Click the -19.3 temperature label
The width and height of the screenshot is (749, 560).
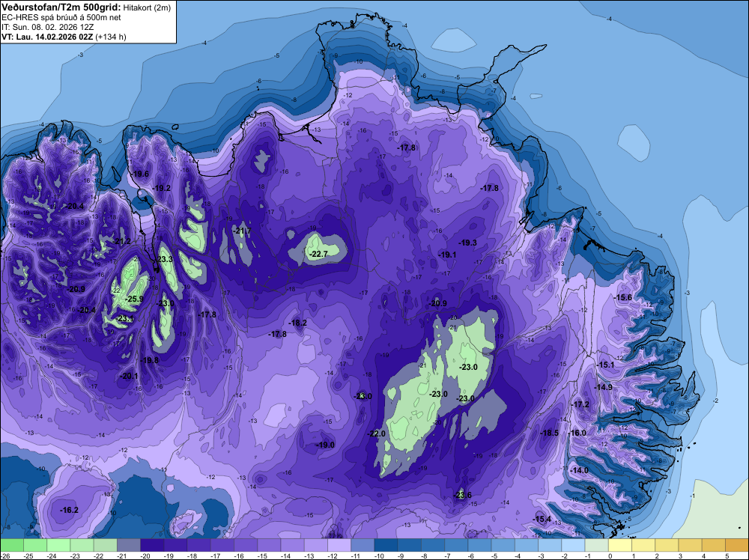(x=468, y=243)
